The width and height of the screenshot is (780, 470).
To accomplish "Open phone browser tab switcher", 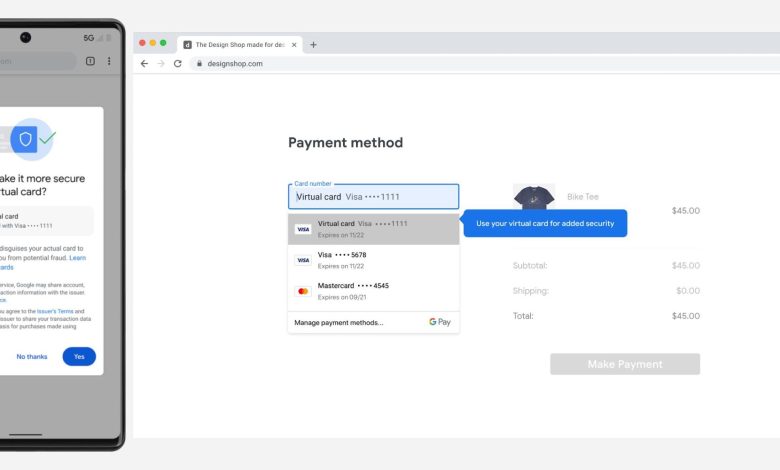I will pos(90,61).
